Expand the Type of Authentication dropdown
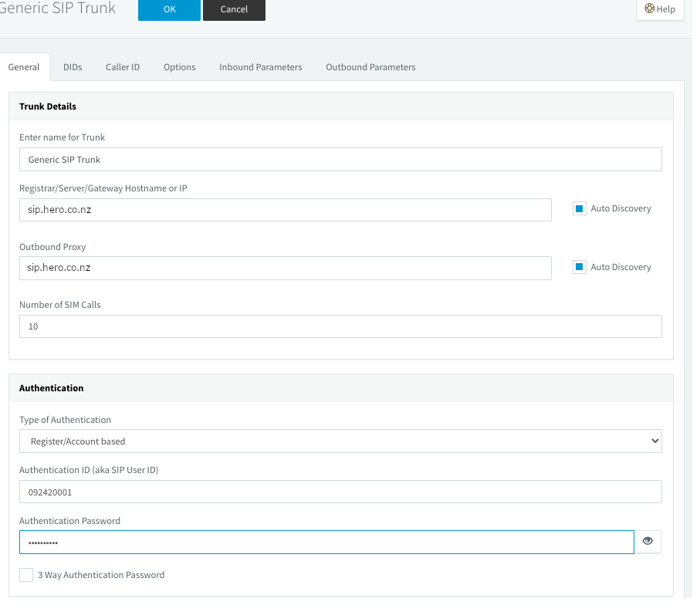 point(340,441)
